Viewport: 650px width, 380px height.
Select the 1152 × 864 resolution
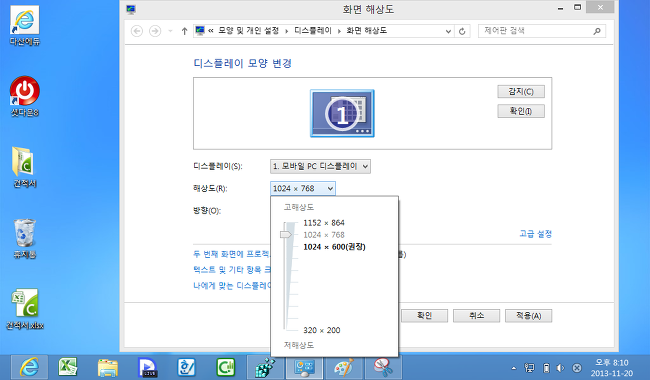tap(324, 223)
